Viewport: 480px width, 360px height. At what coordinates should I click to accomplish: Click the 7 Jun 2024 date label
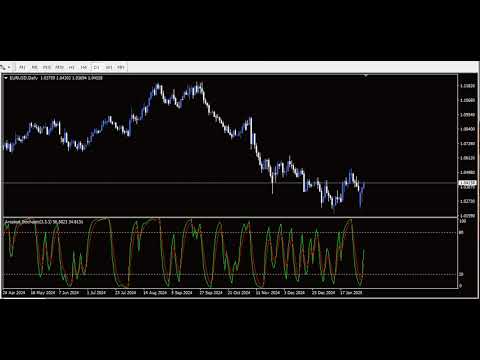(69, 293)
